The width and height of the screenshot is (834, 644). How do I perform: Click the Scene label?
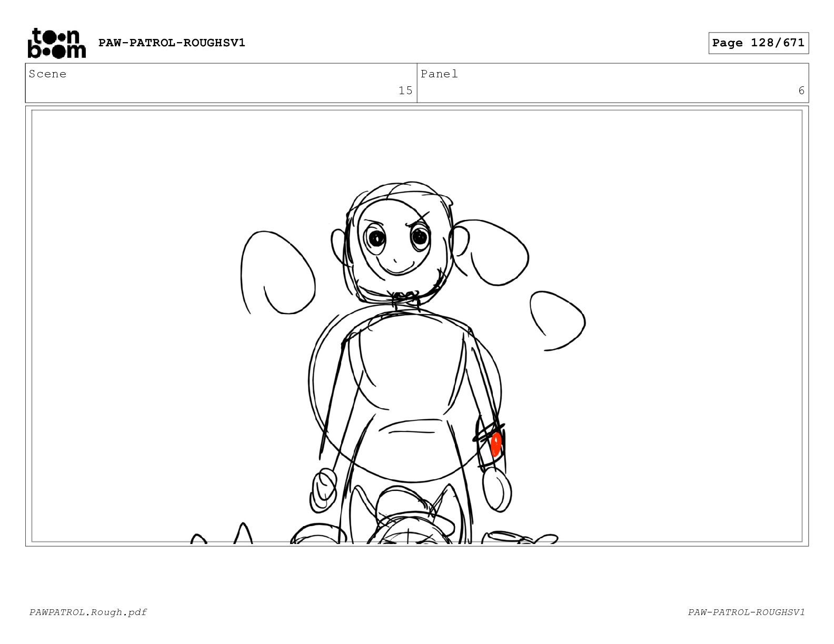tap(47, 74)
